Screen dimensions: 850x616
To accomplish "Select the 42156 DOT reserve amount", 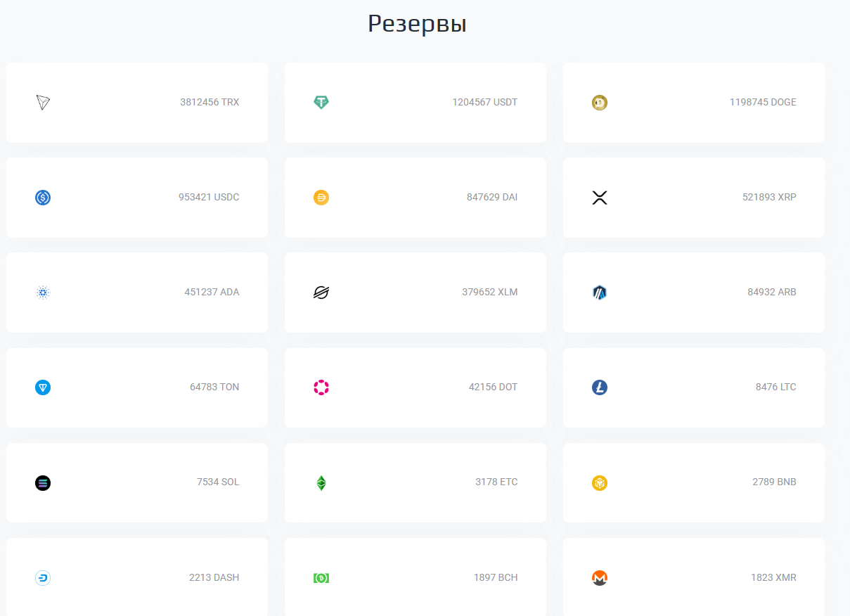I will pos(493,387).
